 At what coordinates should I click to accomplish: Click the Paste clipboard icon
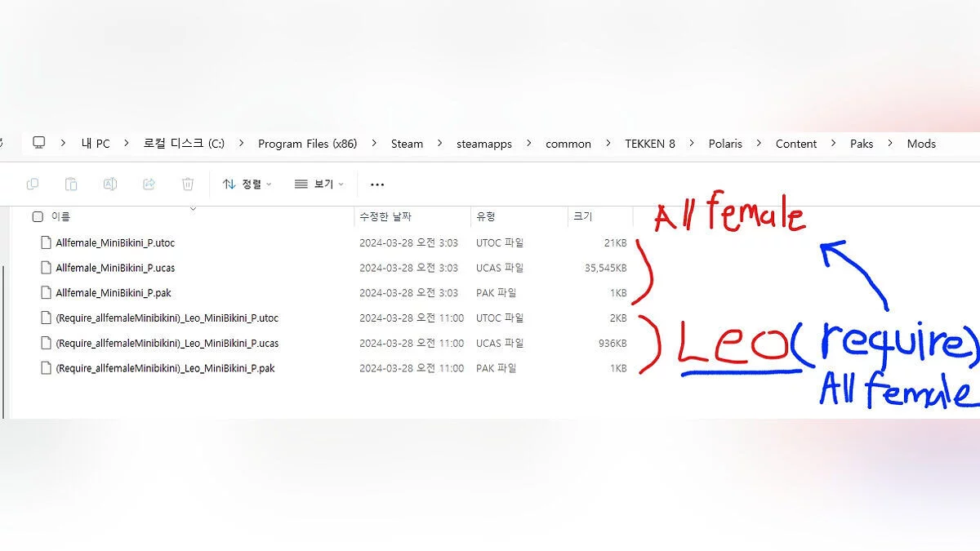(71, 184)
